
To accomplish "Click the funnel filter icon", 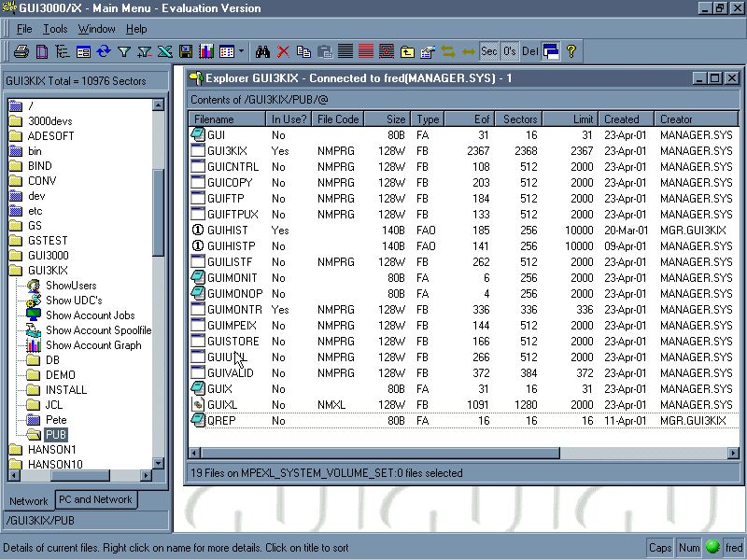I will (x=124, y=51).
